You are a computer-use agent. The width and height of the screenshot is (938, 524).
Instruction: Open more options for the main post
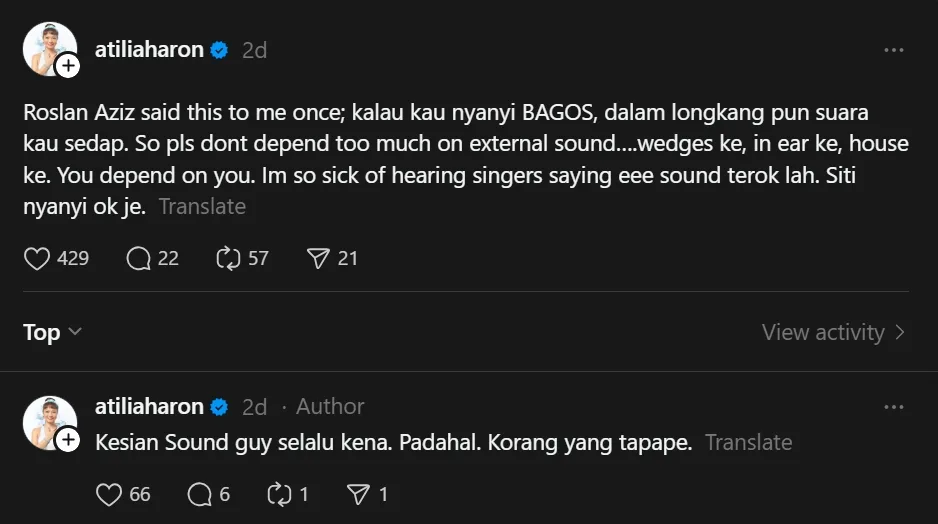tap(893, 50)
